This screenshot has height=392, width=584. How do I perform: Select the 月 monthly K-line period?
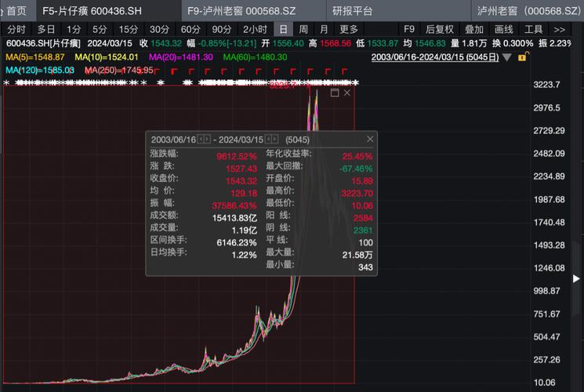[324, 30]
